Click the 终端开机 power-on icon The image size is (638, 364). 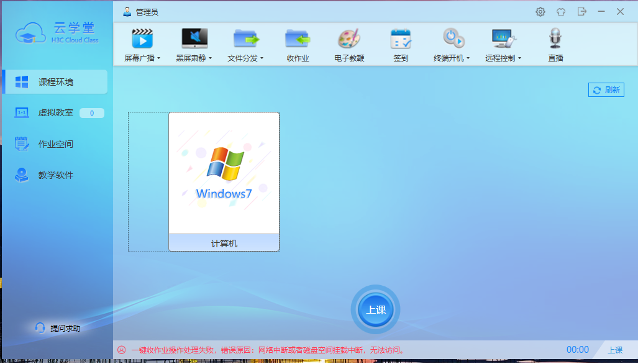[x=453, y=39]
